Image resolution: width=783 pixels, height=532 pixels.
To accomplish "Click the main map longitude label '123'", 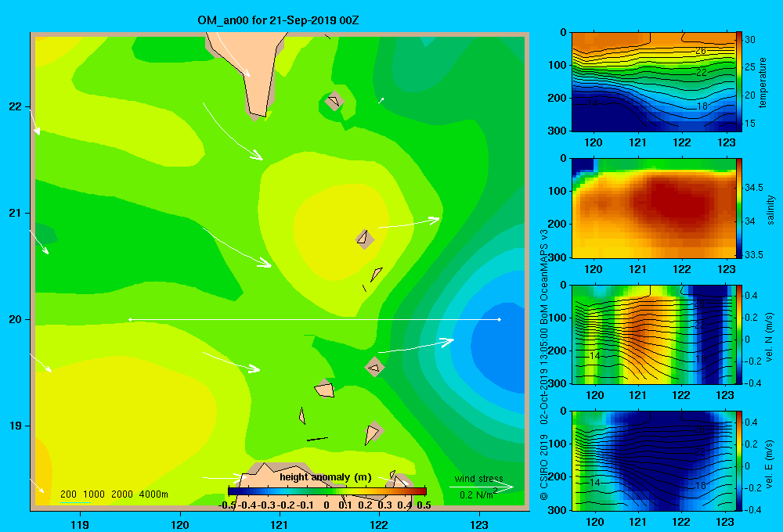I will point(479,524).
